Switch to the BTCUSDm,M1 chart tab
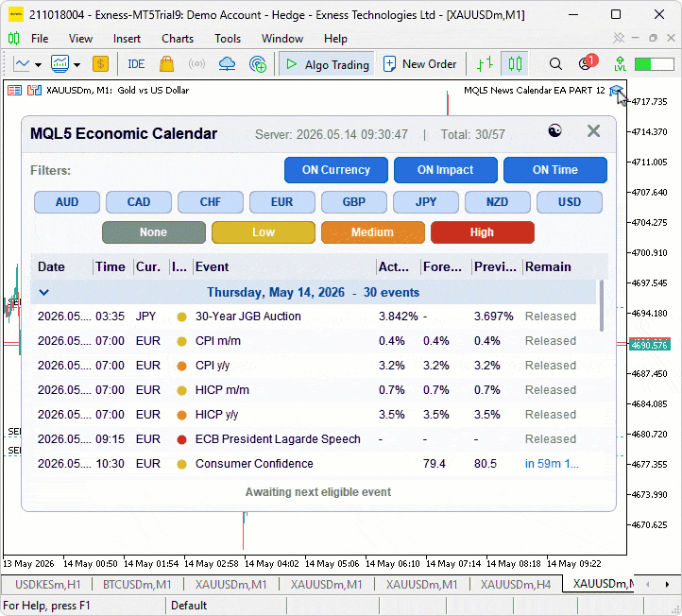The width and height of the screenshot is (682, 616). click(137, 585)
